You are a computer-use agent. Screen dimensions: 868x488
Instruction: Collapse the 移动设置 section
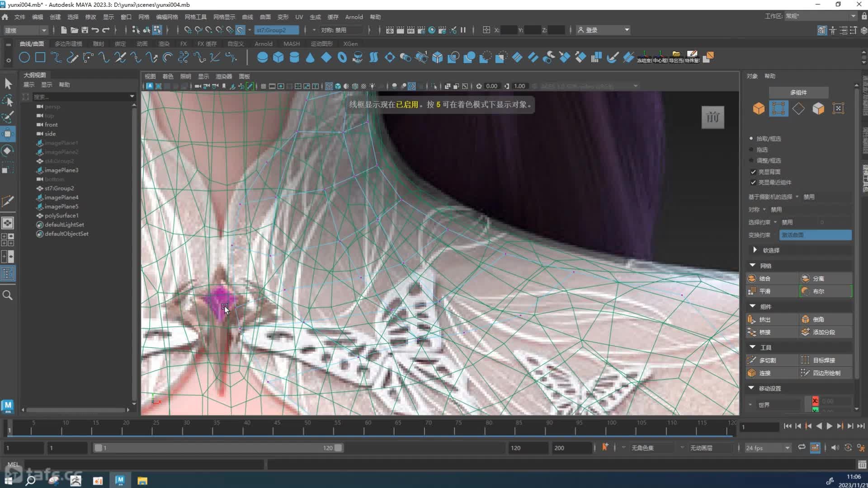coord(751,388)
